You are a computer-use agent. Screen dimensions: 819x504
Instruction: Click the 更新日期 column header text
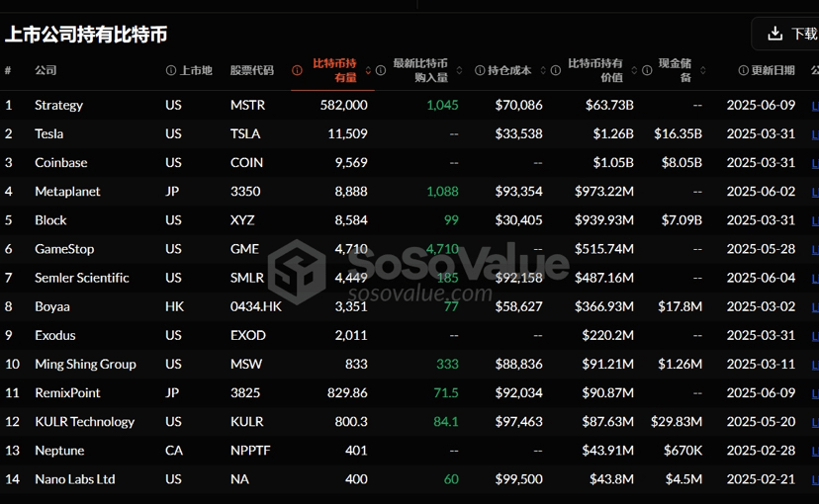point(773,70)
